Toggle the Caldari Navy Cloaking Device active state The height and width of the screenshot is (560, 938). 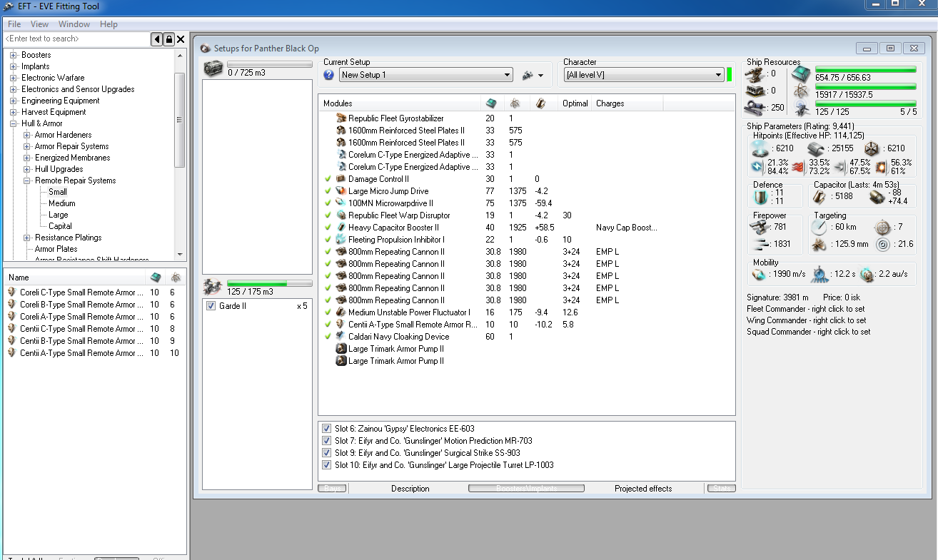coord(328,337)
